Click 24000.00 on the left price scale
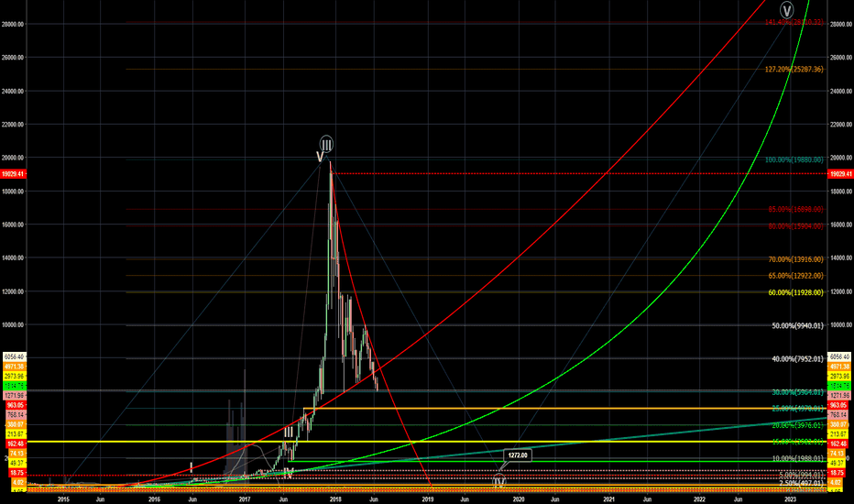Image resolution: width=854 pixels, height=504 pixels. [x=13, y=91]
